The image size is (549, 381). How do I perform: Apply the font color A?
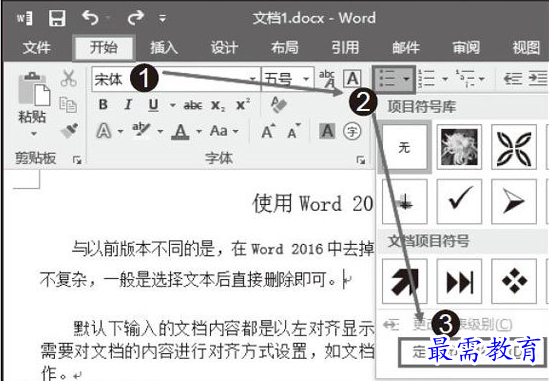click(181, 132)
